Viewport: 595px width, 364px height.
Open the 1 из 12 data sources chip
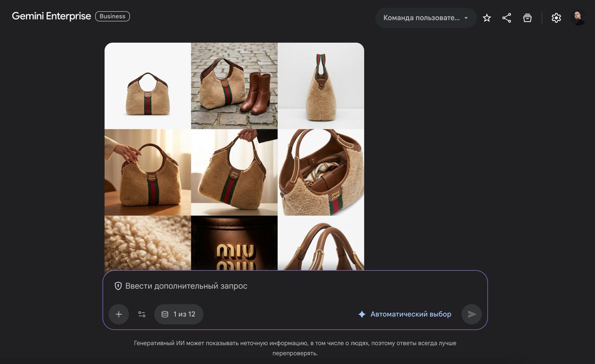click(x=178, y=314)
